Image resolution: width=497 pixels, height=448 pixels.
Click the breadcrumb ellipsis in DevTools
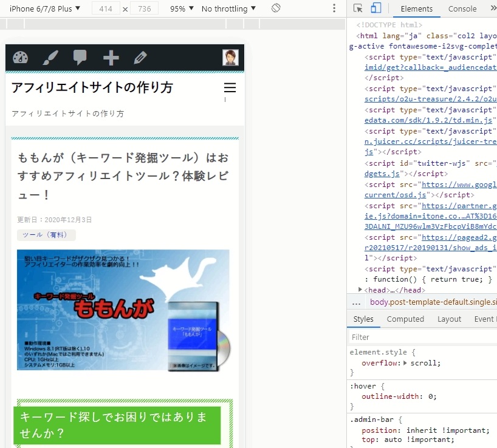click(356, 302)
